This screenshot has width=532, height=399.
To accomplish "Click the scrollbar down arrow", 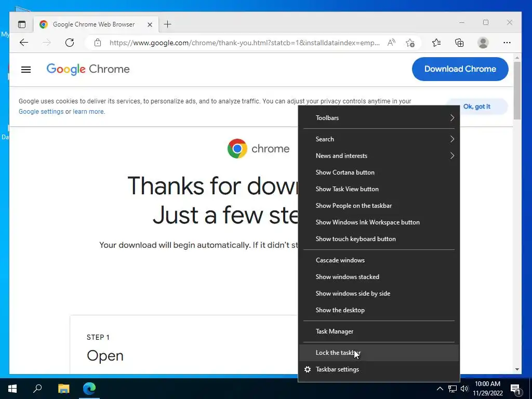I will click(x=517, y=369).
